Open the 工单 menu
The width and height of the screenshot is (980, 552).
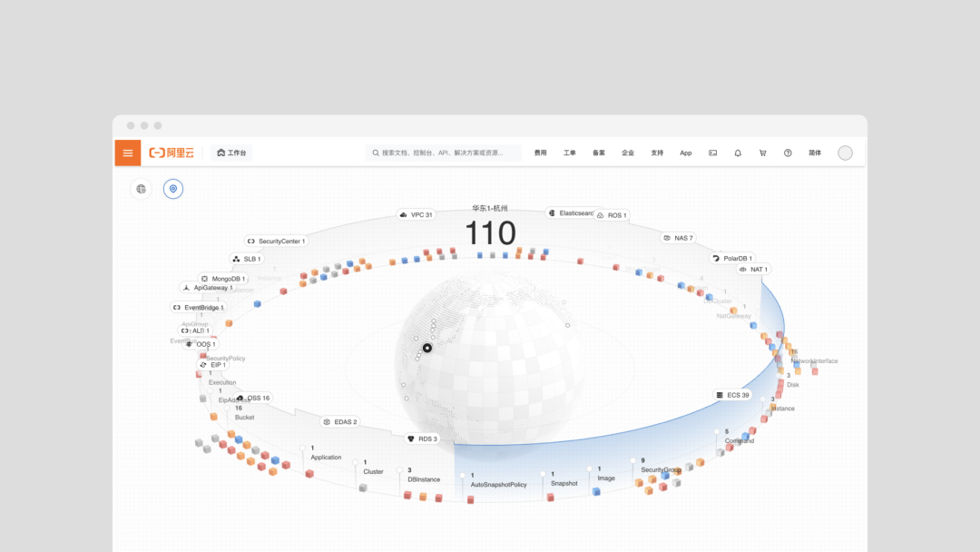click(570, 153)
